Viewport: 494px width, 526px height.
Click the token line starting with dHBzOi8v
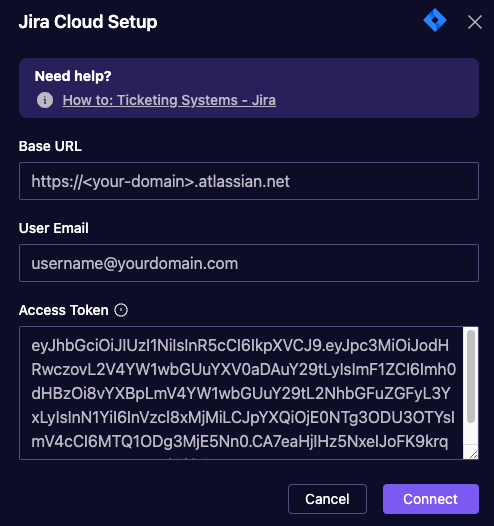(x=240, y=393)
